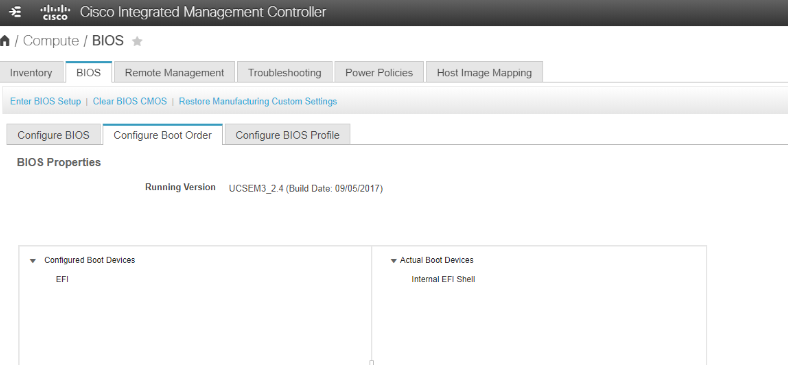Viewport: 788px width, 365px height.
Task: Switch to Configure BIOS sub-tab
Action: pyautogui.click(x=53, y=135)
